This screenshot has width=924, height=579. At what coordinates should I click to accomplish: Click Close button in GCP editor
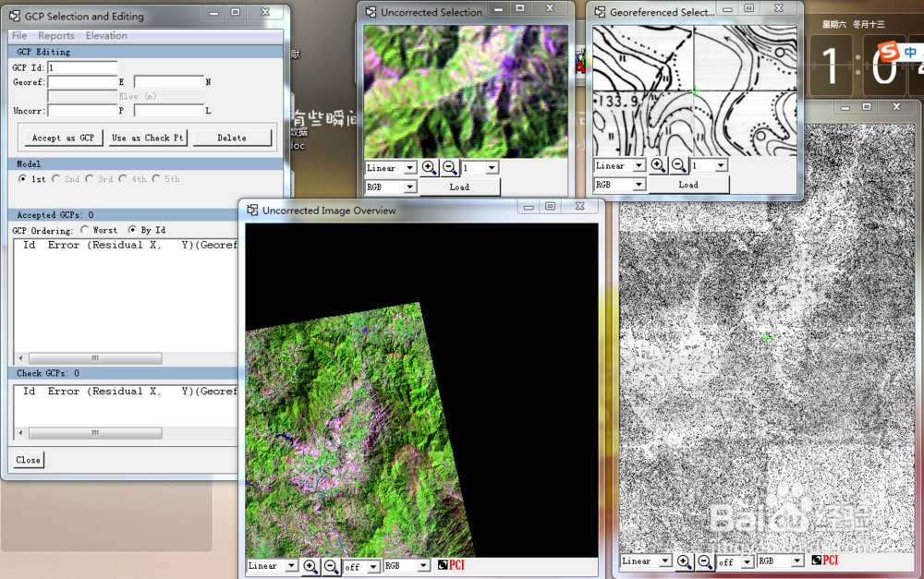point(29,460)
